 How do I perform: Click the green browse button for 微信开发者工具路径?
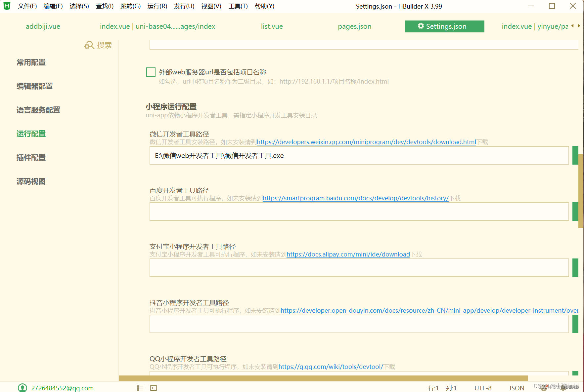pyautogui.click(x=575, y=155)
